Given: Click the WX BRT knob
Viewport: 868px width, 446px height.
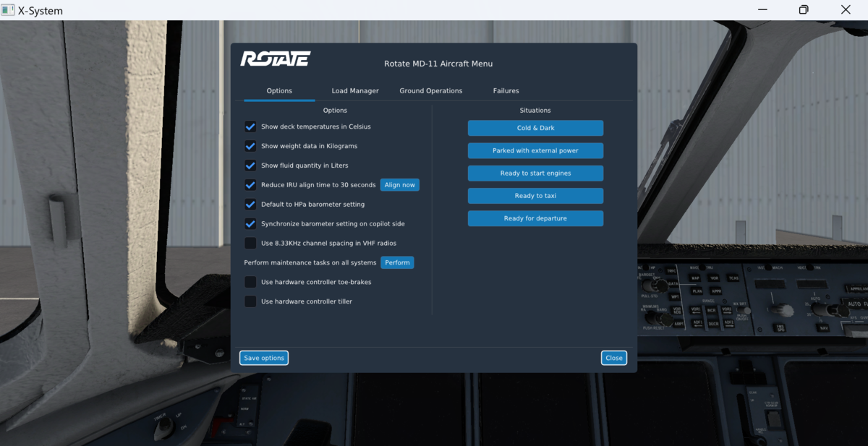Looking at the screenshot, I should pyautogui.click(x=744, y=311).
